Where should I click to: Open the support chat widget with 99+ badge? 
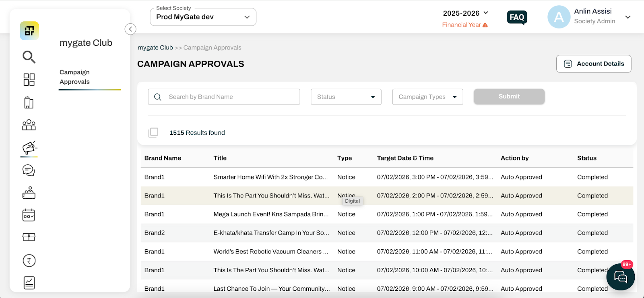(621, 277)
